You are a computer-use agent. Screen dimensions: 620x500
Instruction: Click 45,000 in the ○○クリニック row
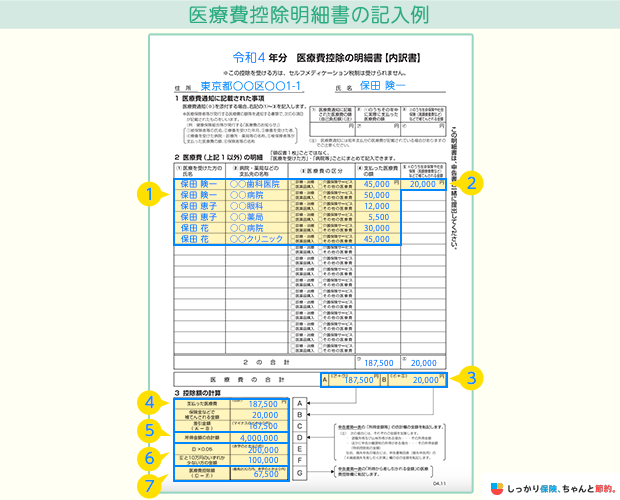(377, 239)
